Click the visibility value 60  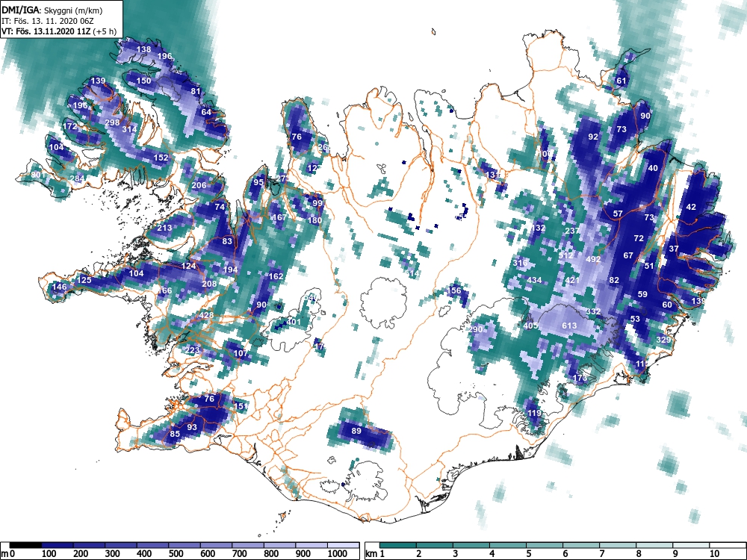click(667, 305)
